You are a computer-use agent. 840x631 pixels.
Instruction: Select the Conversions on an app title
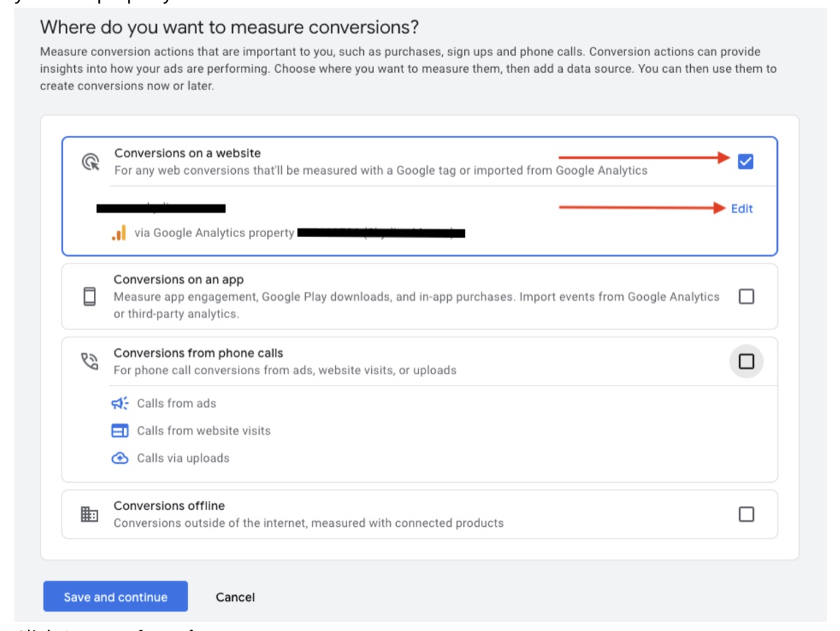point(178,280)
